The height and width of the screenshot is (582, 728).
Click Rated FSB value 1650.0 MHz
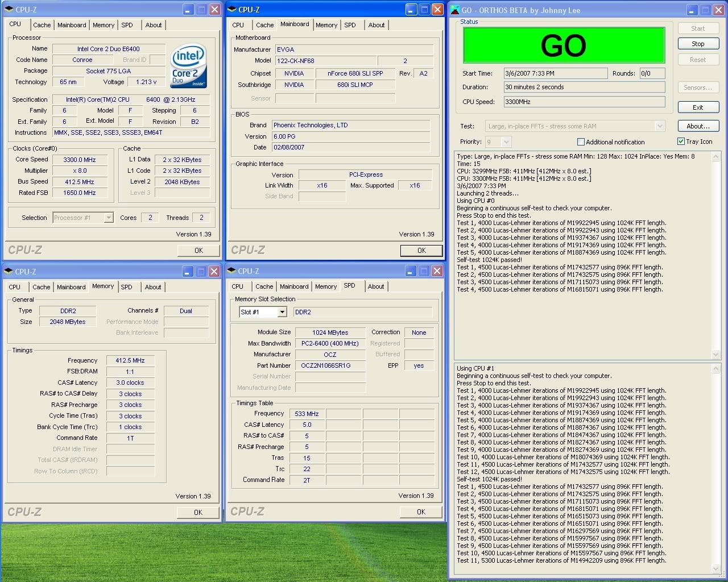tap(80, 193)
